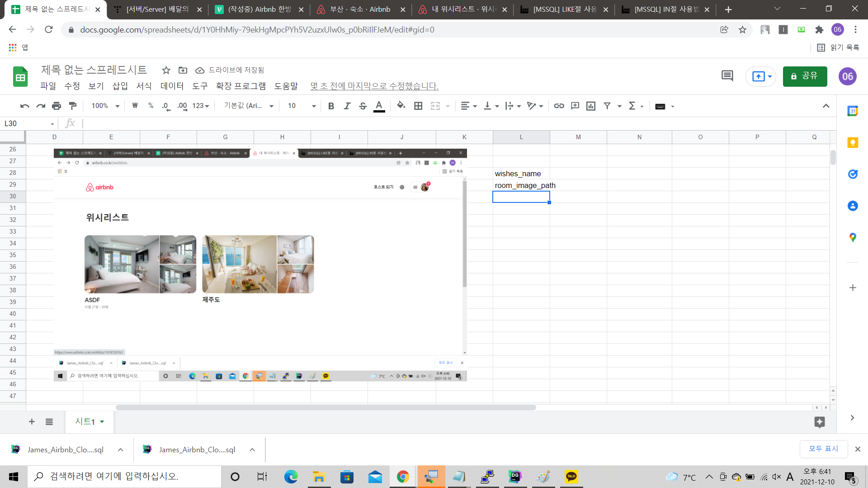This screenshot has width=868, height=488.
Task: Toggle bold formatting
Action: pyautogui.click(x=331, y=106)
